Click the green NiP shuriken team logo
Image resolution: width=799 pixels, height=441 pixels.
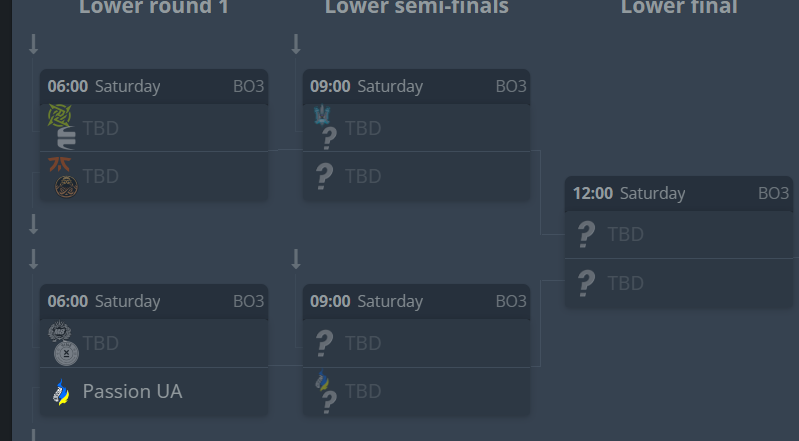tap(59, 116)
